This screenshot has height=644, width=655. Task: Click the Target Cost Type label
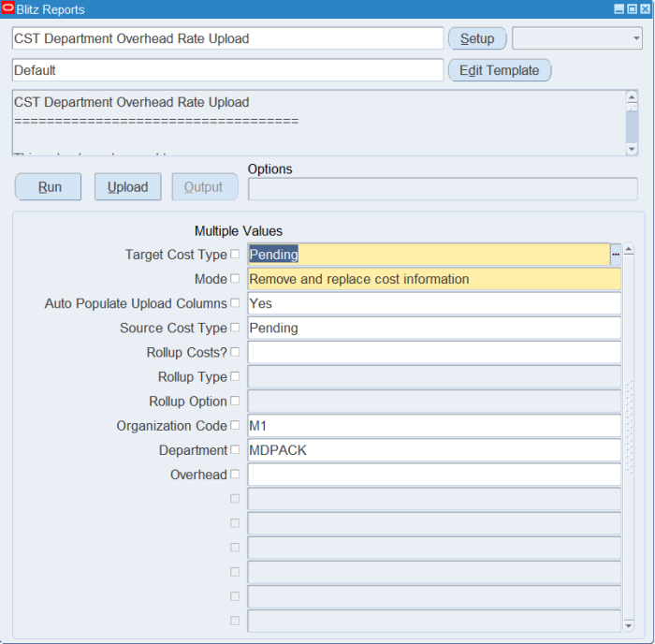176,255
